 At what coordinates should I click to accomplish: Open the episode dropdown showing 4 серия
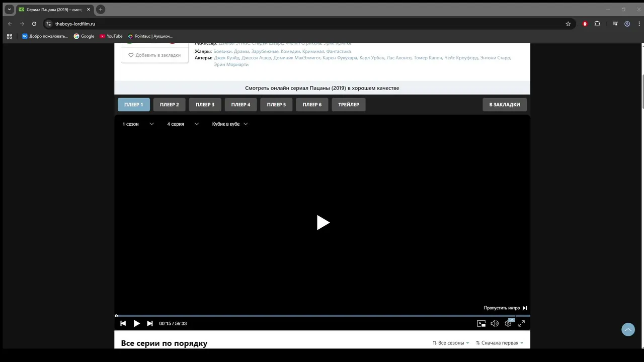click(183, 124)
